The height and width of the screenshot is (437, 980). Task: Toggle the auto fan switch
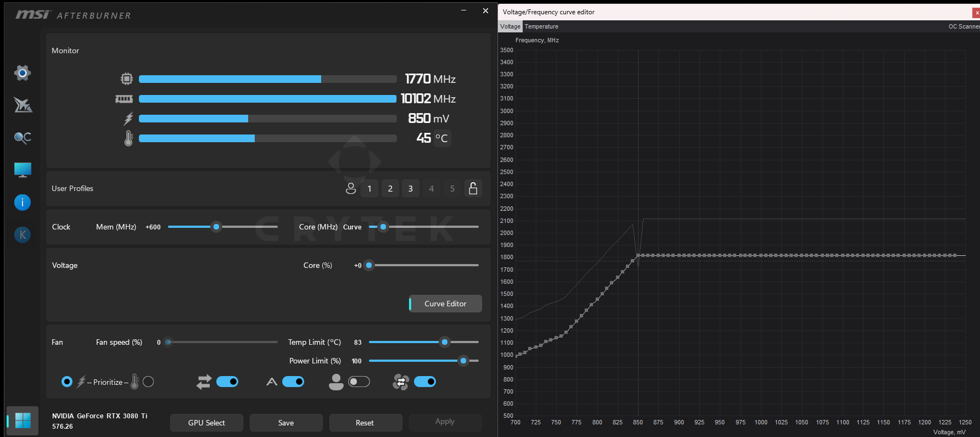click(293, 382)
